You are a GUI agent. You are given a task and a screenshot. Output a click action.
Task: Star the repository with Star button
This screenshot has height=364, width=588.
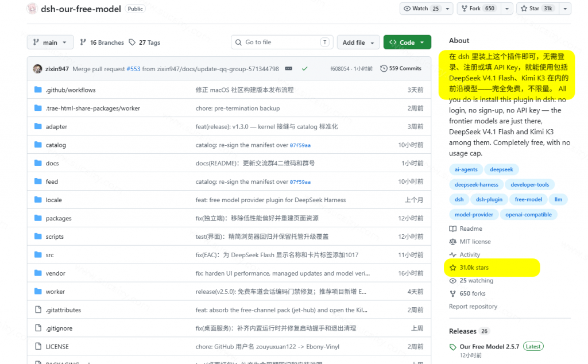[x=537, y=9]
